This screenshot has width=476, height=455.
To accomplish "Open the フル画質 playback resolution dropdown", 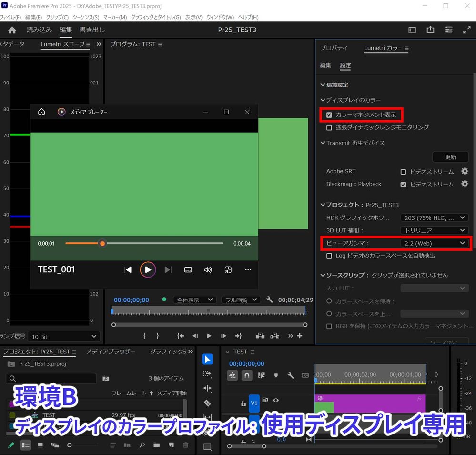I will tap(241, 300).
